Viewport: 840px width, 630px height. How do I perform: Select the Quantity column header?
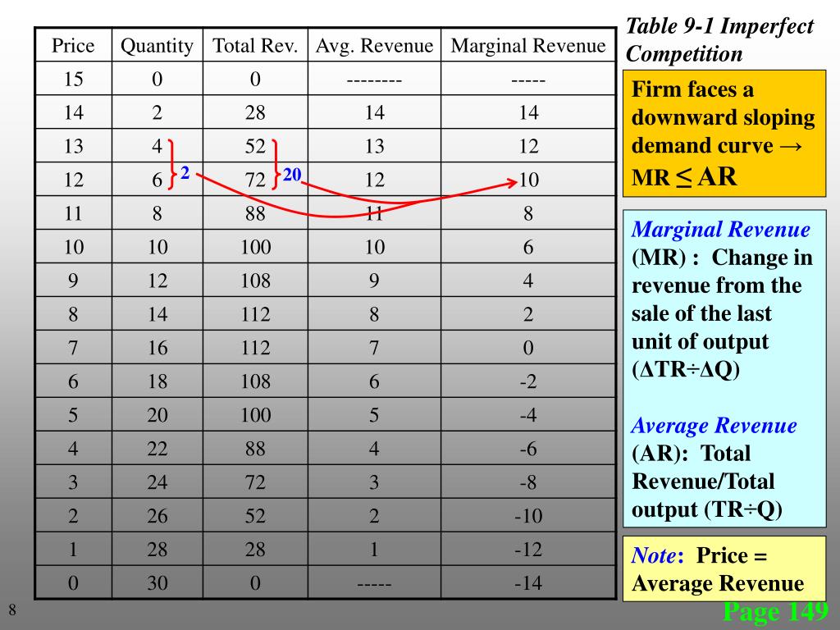[158, 46]
